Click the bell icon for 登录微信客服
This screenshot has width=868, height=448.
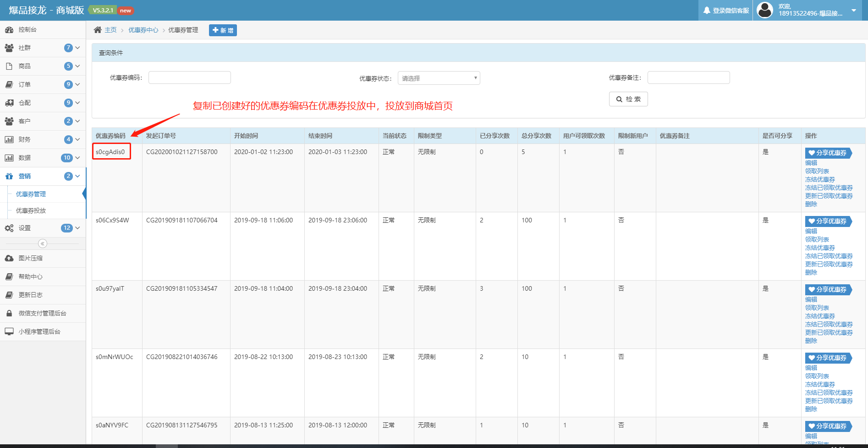pyautogui.click(x=707, y=10)
